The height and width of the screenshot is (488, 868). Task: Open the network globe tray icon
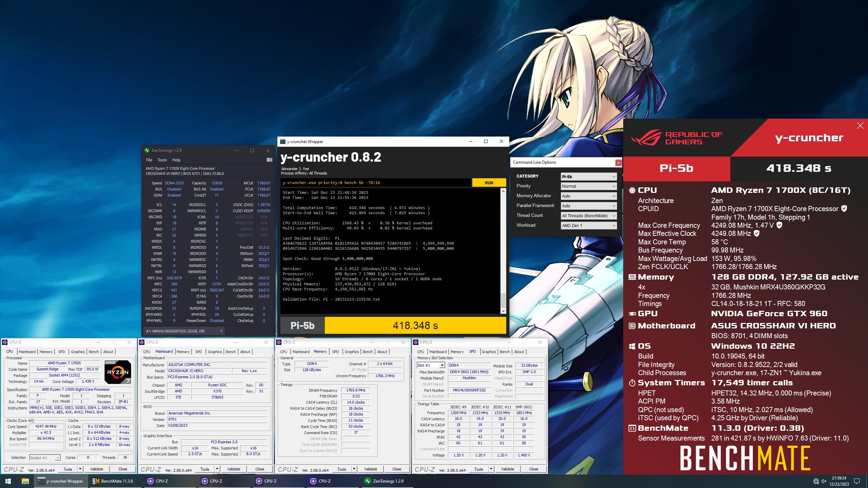coord(816,481)
